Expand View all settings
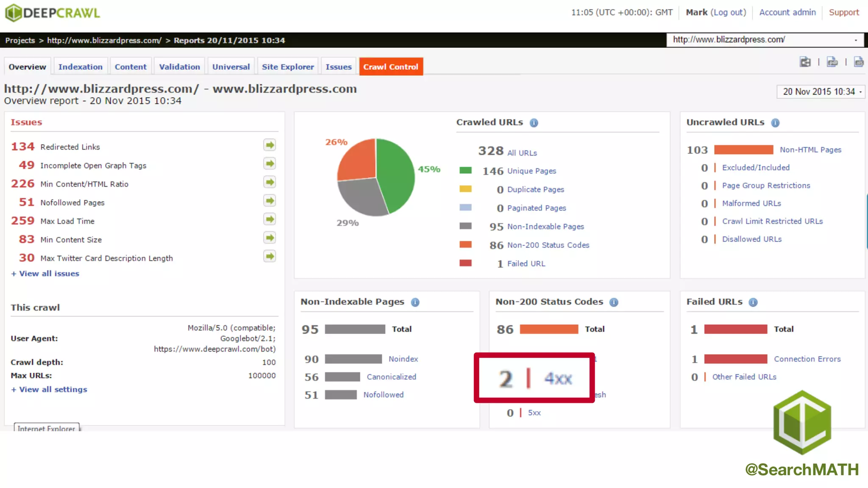This screenshot has width=868, height=488. tap(49, 389)
